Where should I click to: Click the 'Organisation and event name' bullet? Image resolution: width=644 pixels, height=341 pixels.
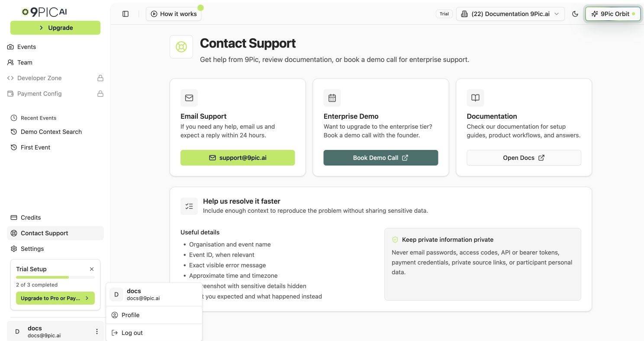point(230,244)
